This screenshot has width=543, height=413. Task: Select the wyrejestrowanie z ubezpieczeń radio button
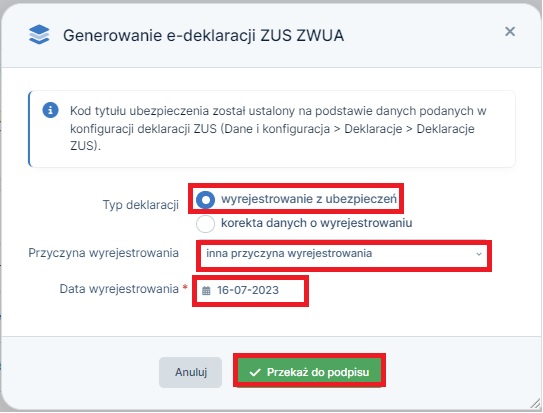205,199
